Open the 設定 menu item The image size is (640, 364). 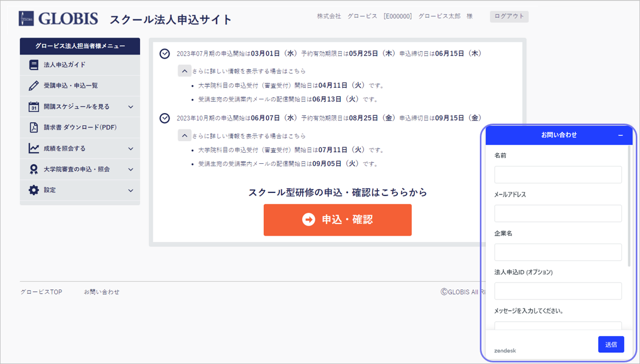coord(80,190)
